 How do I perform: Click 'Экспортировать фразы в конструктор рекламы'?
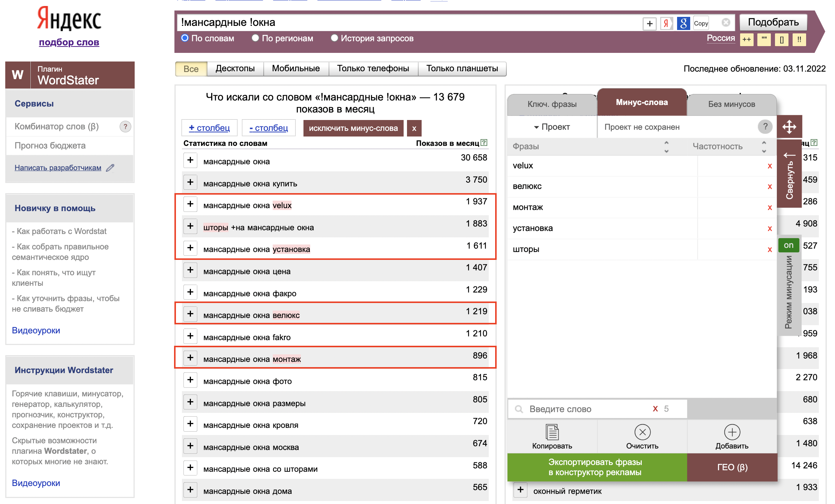click(597, 467)
